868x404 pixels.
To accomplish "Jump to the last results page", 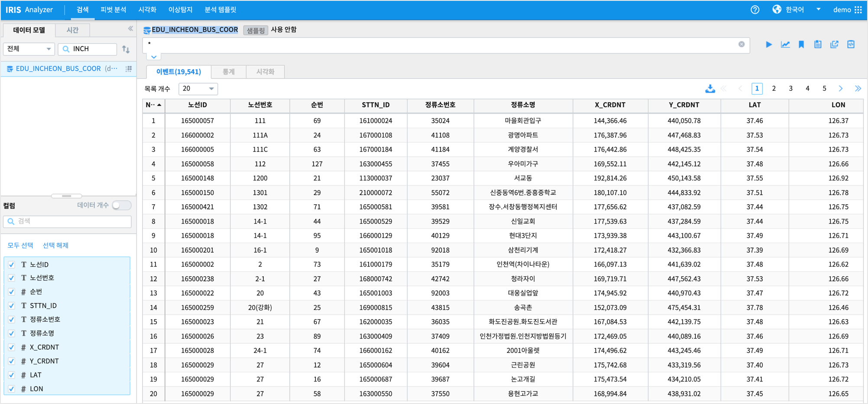I will 858,88.
